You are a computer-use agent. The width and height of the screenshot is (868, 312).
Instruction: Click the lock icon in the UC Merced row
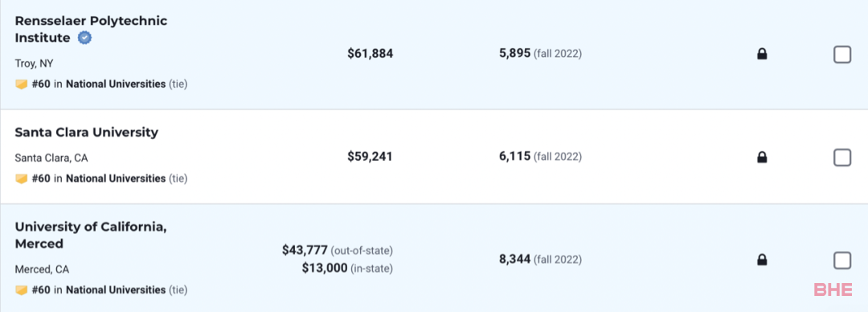pyautogui.click(x=762, y=260)
